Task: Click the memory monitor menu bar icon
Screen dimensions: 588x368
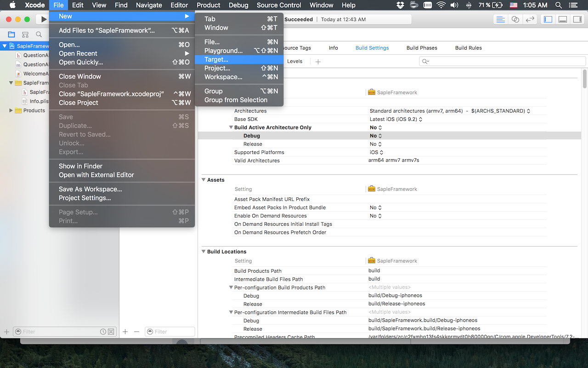Action: 428,5
